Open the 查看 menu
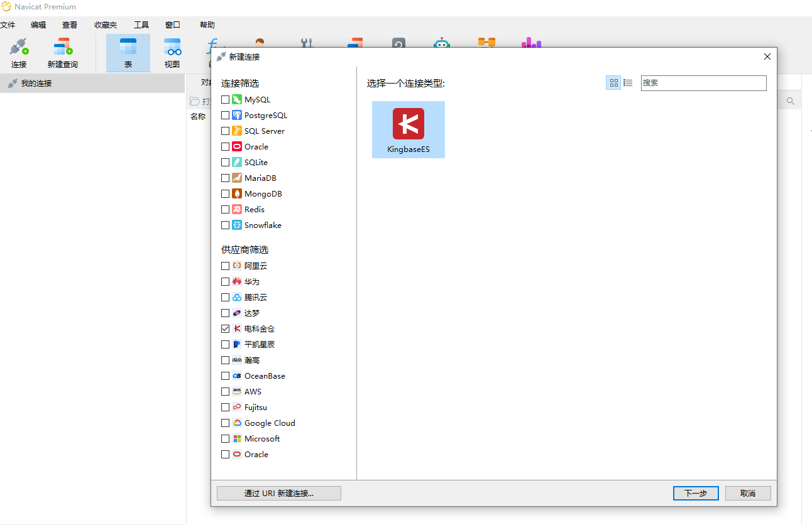The width and height of the screenshot is (812, 525). (x=70, y=25)
